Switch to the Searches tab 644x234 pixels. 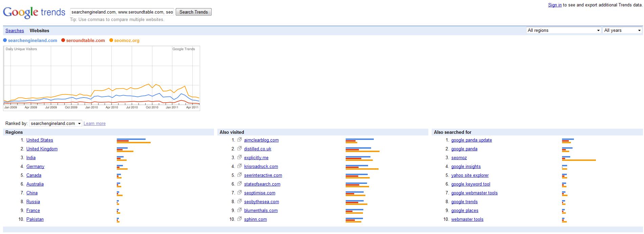click(15, 31)
